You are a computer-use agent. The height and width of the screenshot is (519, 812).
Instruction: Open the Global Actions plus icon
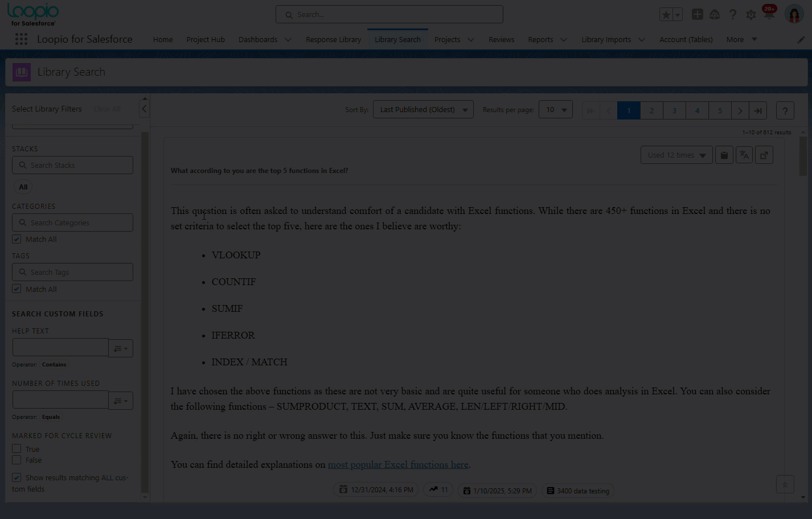point(697,15)
